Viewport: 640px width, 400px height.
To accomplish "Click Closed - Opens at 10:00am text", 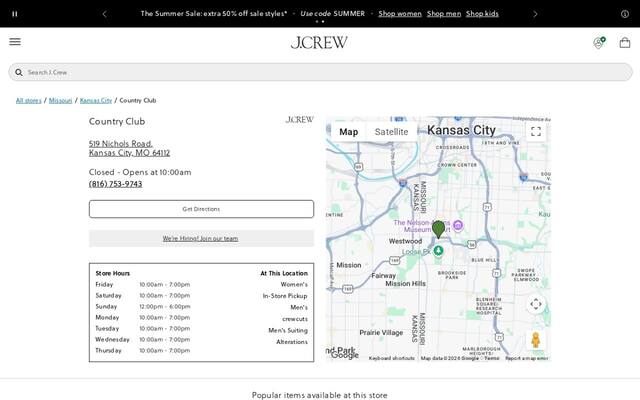I will [x=140, y=172].
